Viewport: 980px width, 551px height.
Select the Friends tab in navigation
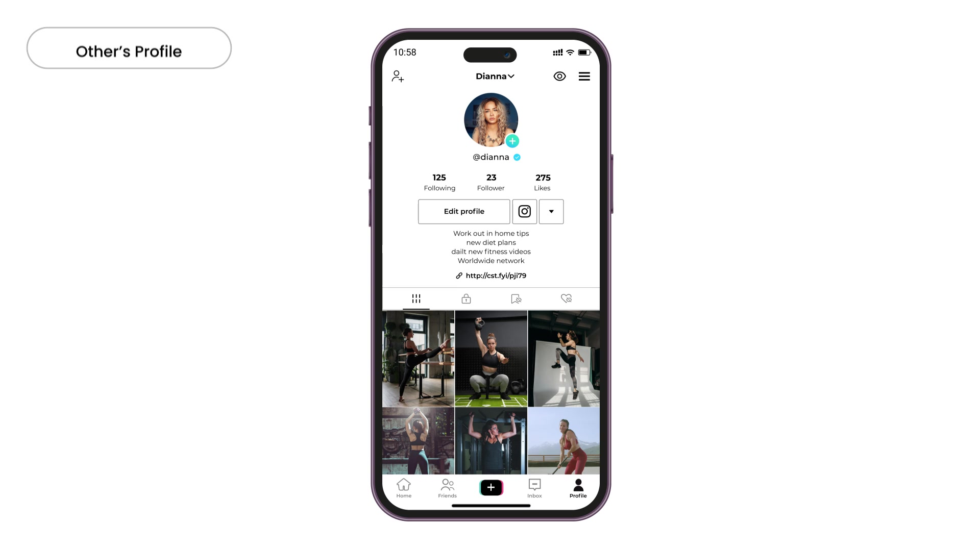447,488
